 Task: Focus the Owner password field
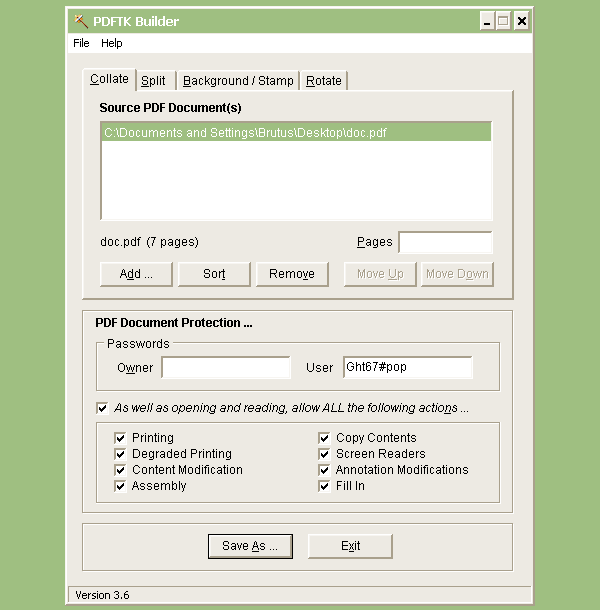click(x=226, y=367)
